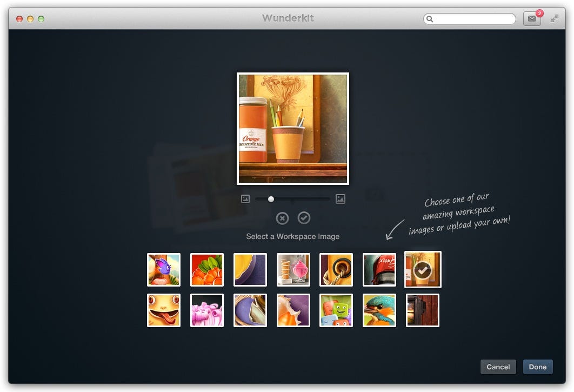The image size is (574, 392).
Task: Zoom the window with the green button
Action: pos(41,19)
